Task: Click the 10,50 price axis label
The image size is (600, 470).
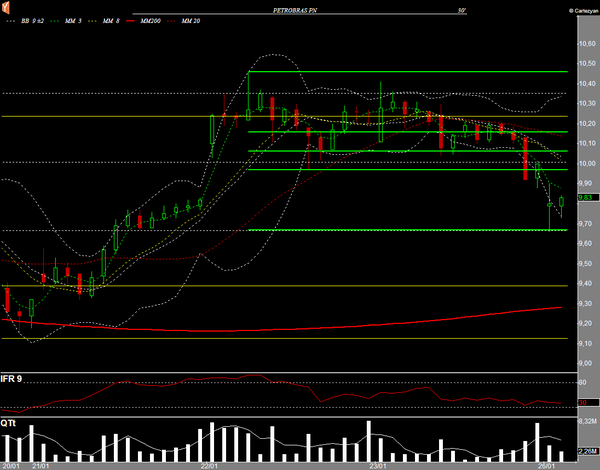Action: point(587,45)
